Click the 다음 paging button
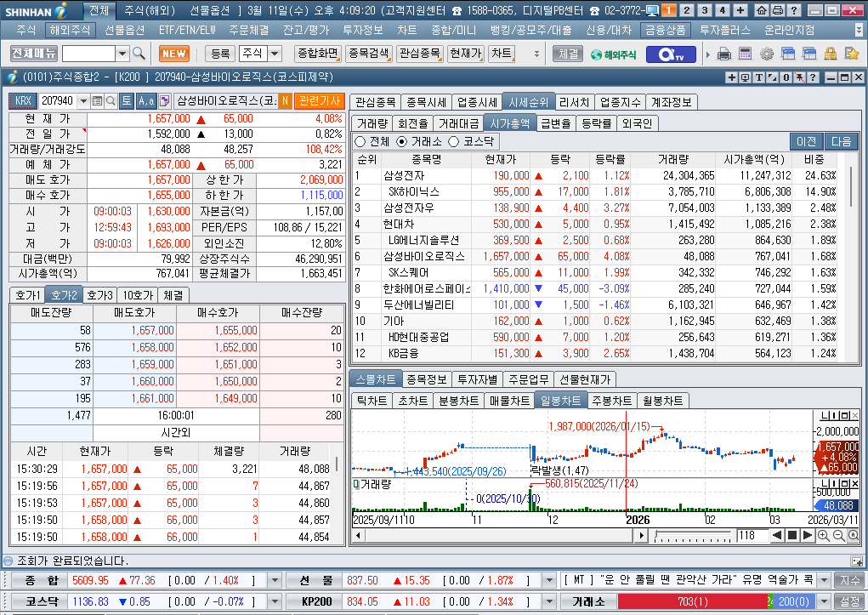The image size is (868, 615). [841, 142]
